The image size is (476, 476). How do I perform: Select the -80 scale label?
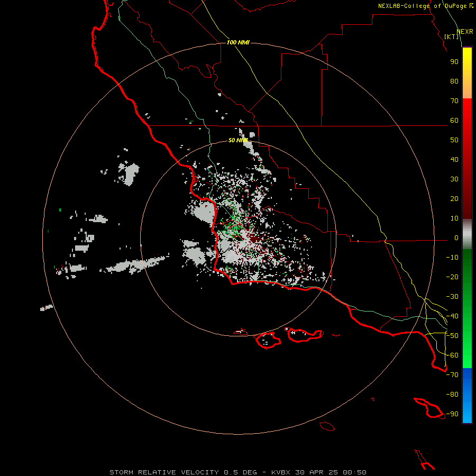[452, 395]
